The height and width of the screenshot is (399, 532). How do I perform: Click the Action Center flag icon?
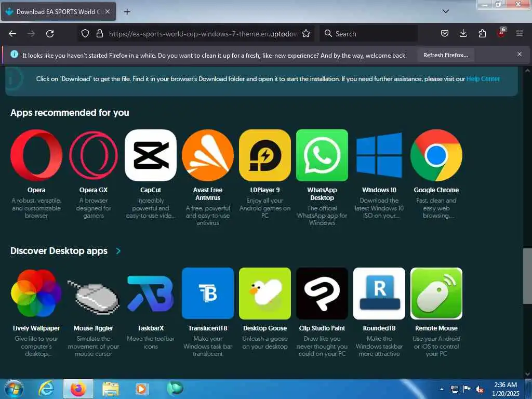tap(467, 389)
